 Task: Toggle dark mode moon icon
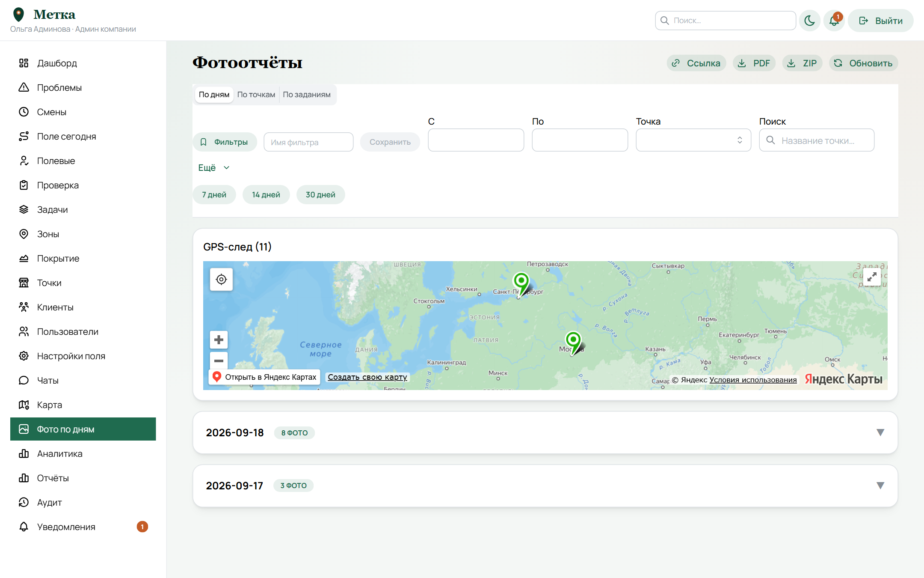(809, 21)
